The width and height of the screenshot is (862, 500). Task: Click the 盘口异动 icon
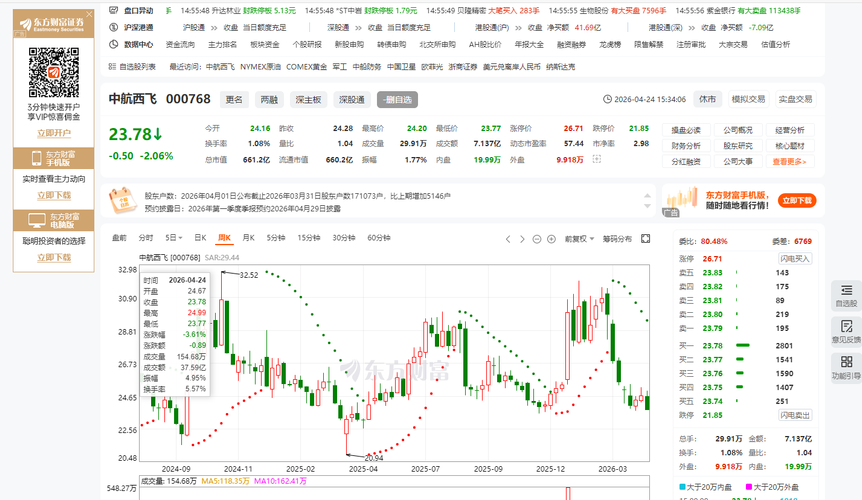113,10
